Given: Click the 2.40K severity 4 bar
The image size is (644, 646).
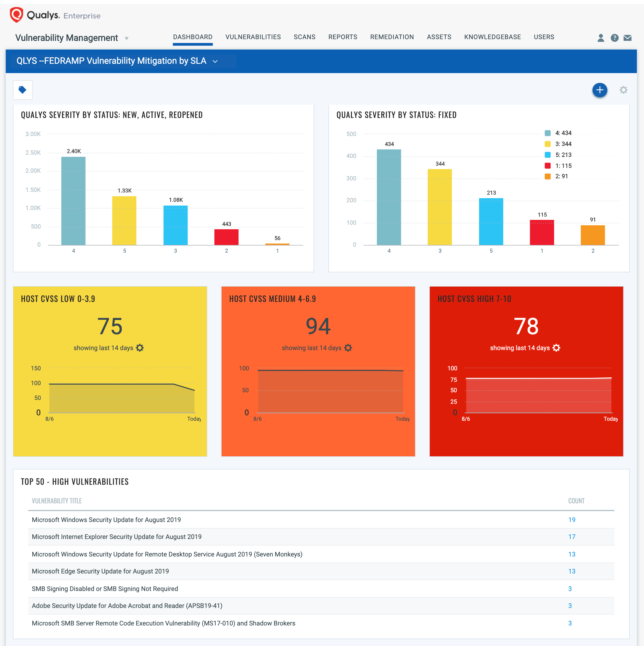Looking at the screenshot, I should pos(73,201).
